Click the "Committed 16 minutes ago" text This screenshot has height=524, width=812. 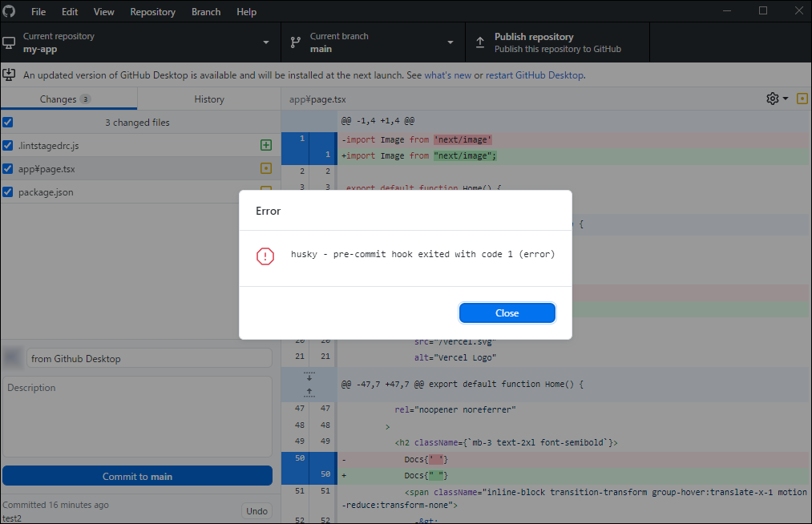[55, 505]
